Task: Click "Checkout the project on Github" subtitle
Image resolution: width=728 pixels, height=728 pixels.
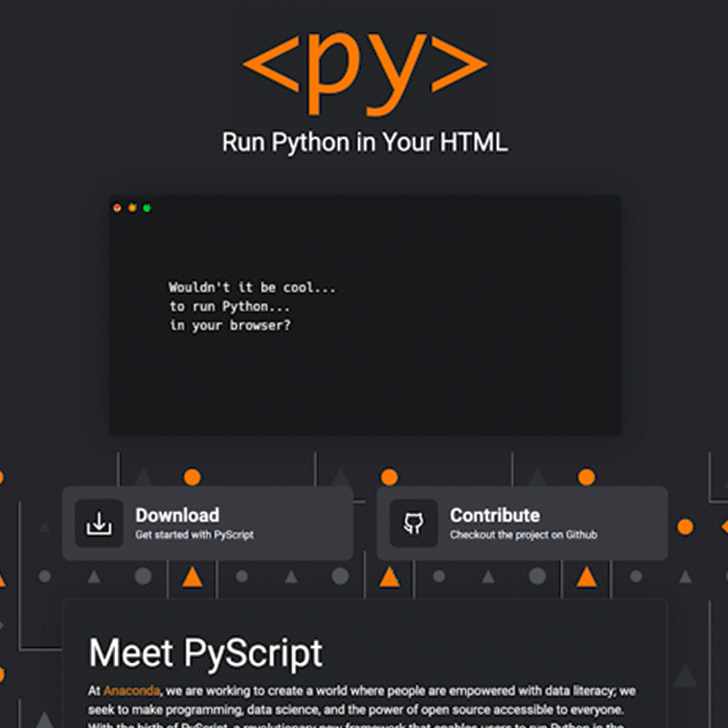Action: pyautogui.click(x=523, y=535)
